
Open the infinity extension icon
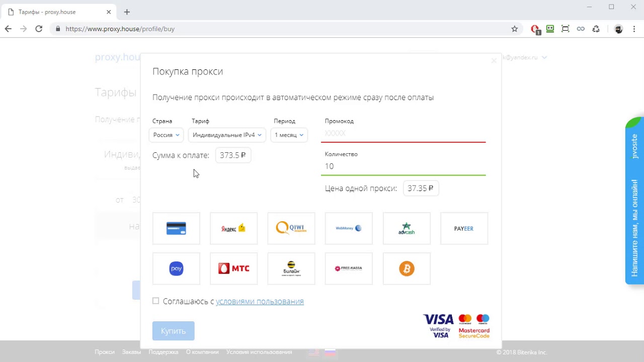[581, 29]
